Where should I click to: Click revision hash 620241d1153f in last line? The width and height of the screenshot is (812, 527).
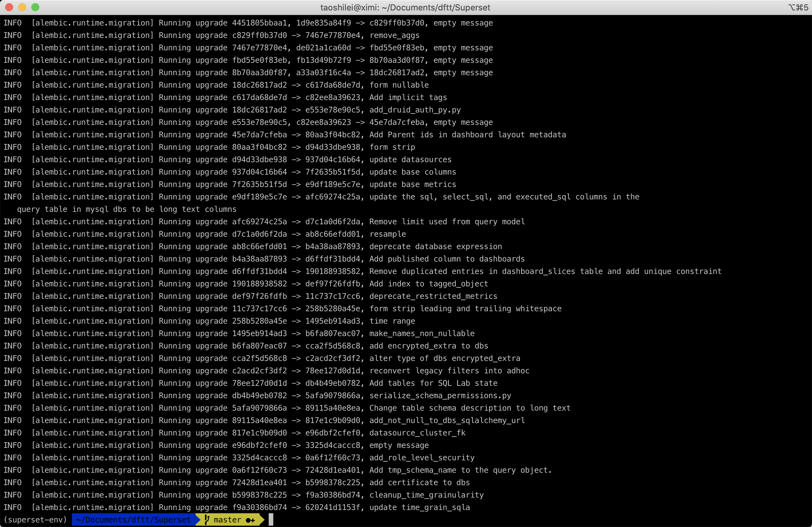[x=332, y=507]
